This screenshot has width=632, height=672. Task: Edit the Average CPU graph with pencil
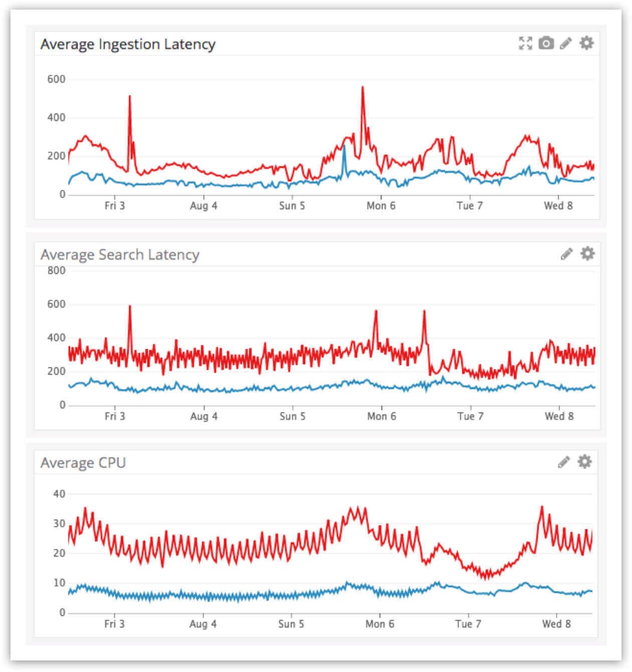[x=564, y=462]
